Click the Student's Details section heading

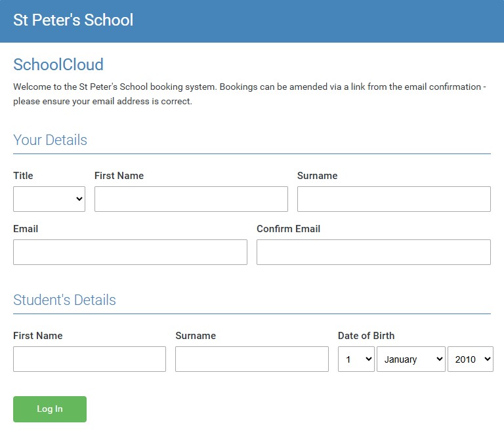(x=64, y=300)
